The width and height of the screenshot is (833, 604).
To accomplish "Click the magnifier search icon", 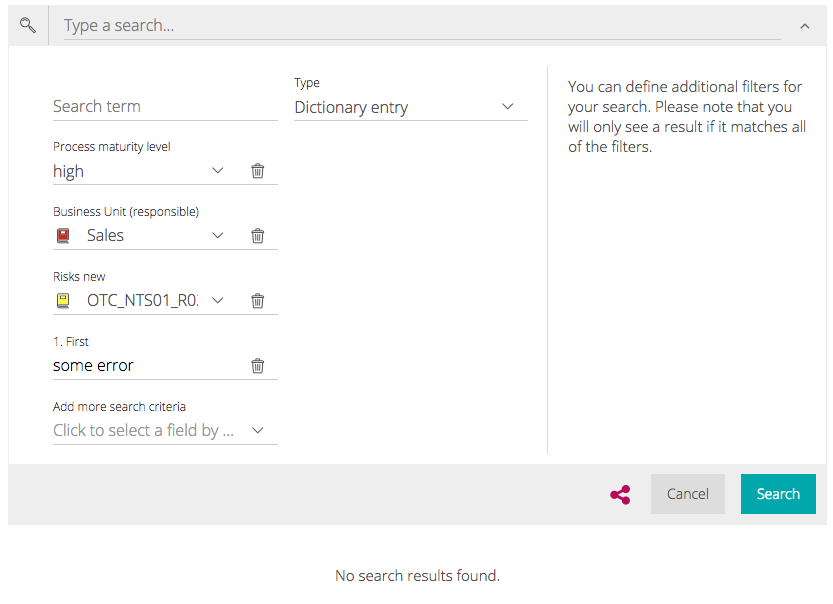I will click(28, 25).
